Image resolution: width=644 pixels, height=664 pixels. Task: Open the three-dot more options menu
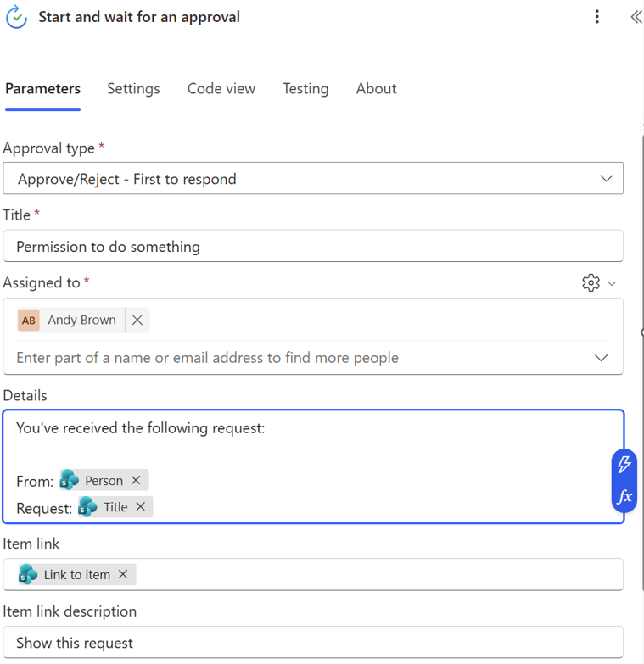[x=597, y=16]
